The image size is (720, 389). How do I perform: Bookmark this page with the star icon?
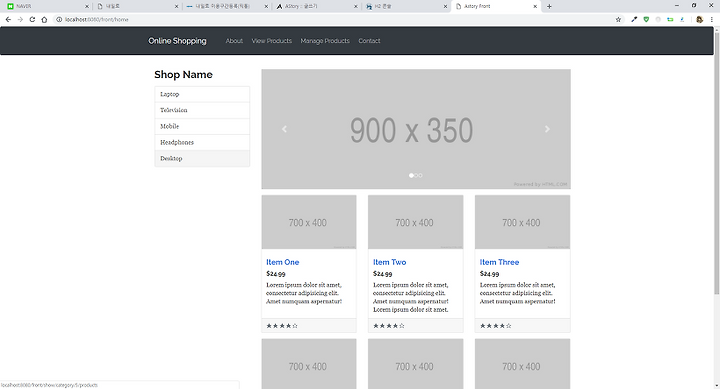coord(618,19)
